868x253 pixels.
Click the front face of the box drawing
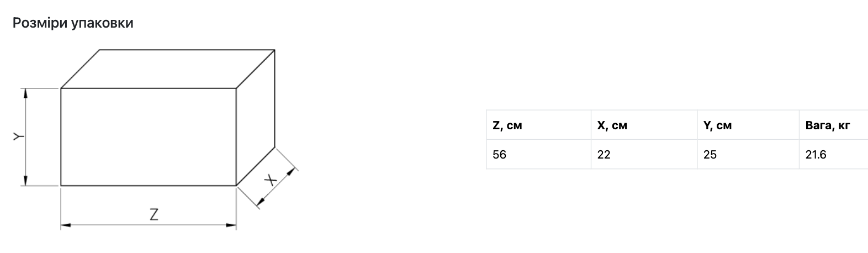(x=149, y=136)
